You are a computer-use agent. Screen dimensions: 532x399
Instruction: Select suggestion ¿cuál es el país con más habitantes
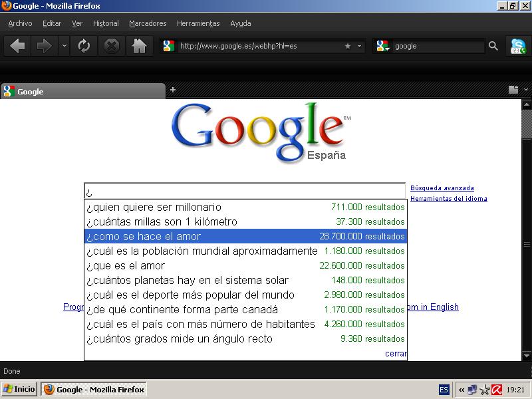[x=245, y=324]
